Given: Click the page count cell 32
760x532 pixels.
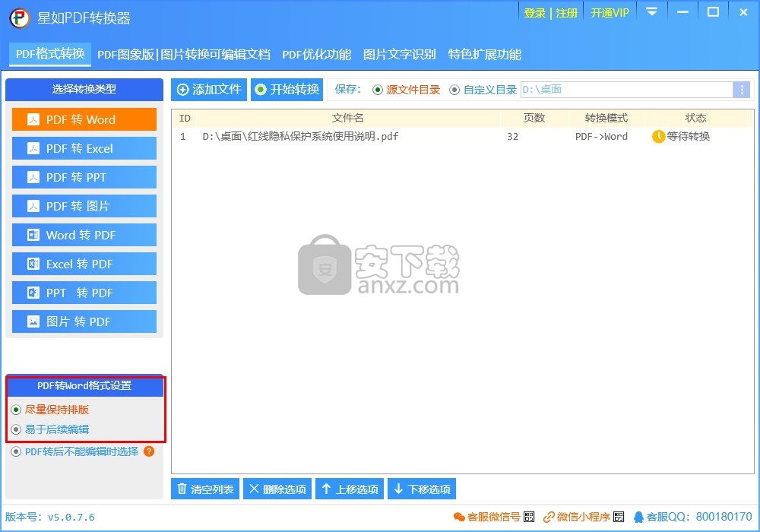Looking at the screenshot, I should 513,137.
